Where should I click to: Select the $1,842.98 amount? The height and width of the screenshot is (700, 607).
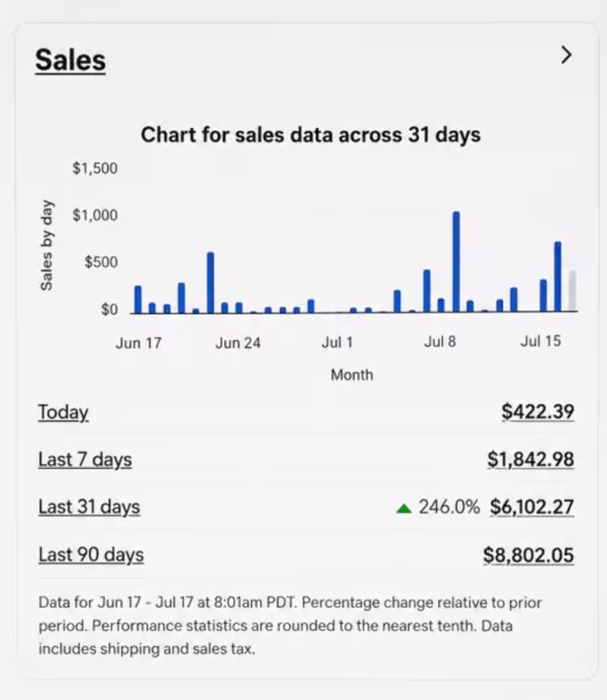coord(530,459)
